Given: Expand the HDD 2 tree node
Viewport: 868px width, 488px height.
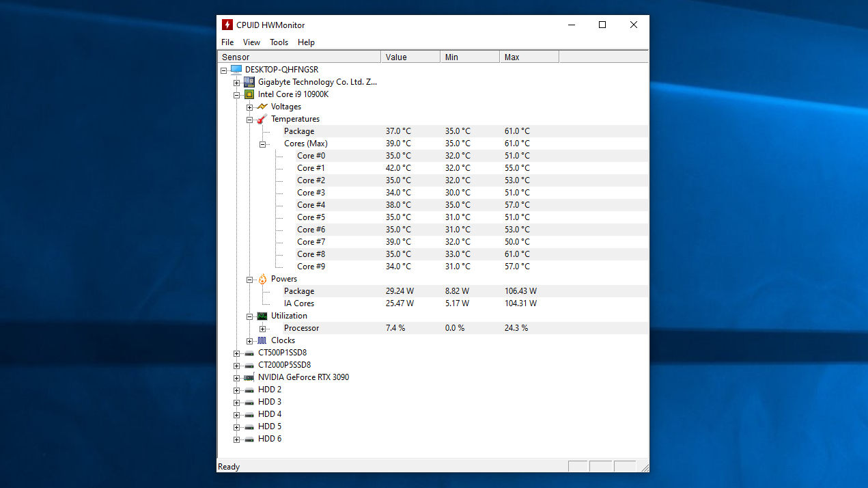Looking at the screenshot, I should (236, 389).
